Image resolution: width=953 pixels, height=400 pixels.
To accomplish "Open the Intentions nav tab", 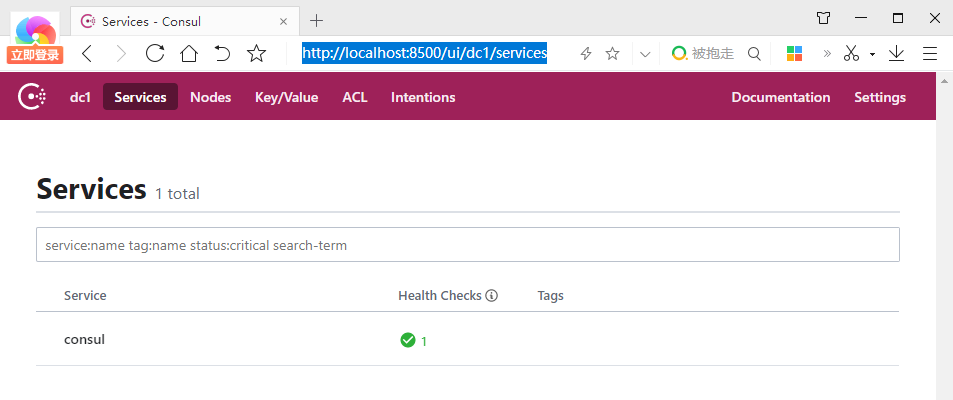I will coord(423,97).
